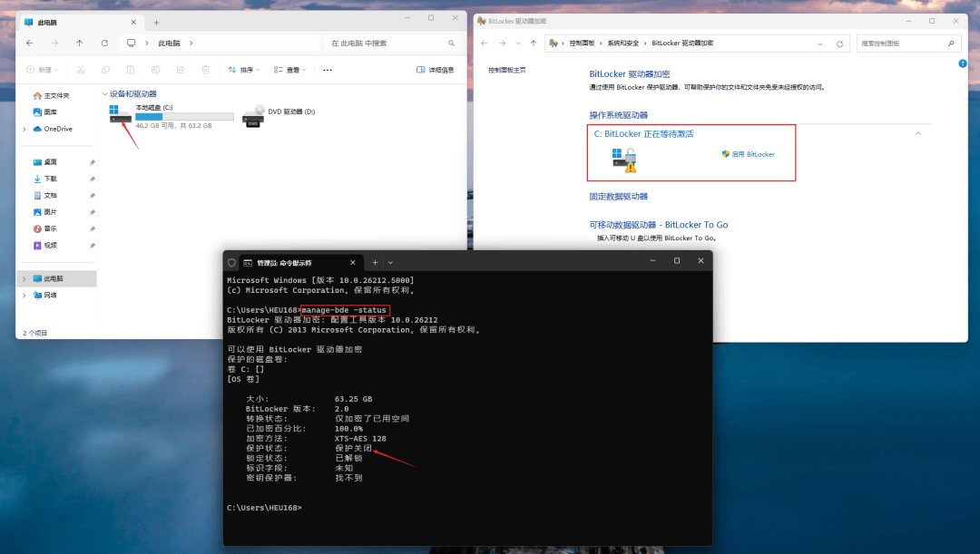Select Downloads folder in sidebar

coord(50,179)
